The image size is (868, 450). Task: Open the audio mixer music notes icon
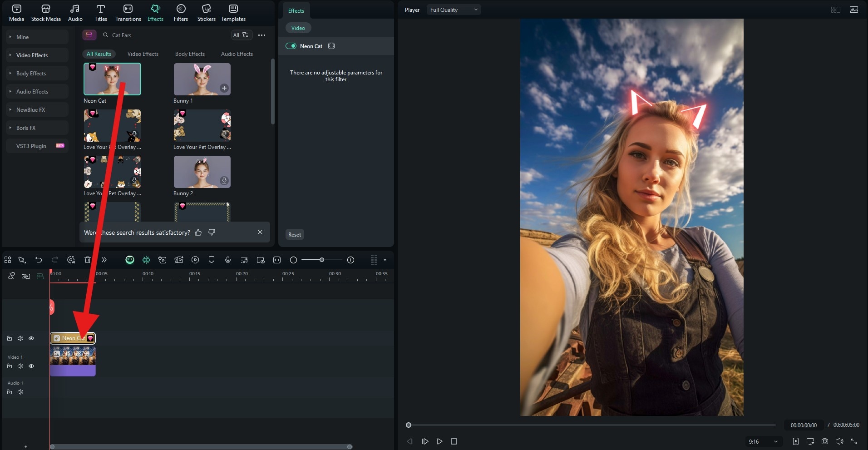click(x=244, y=260)
